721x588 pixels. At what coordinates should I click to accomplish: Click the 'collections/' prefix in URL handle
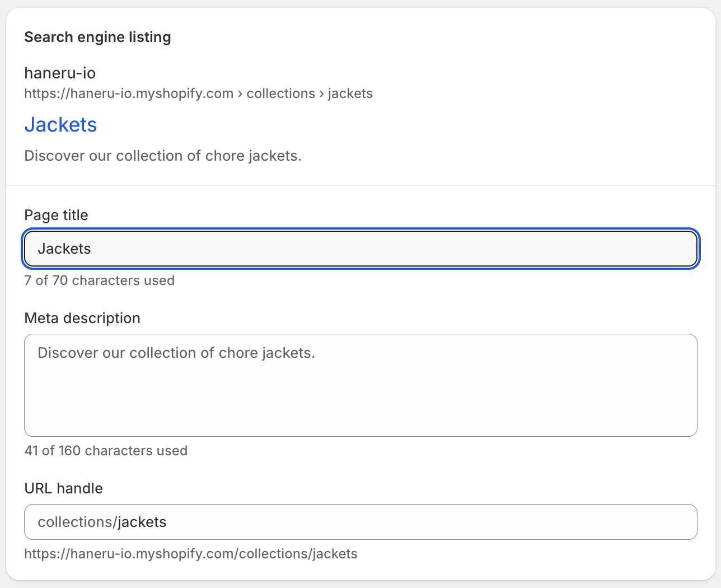pyautogui.click(x=77, y=522)
